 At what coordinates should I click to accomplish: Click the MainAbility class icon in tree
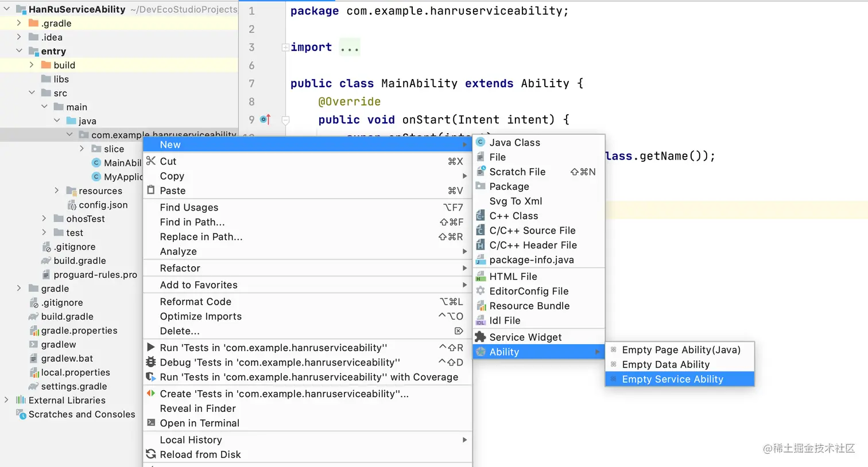tap(96, 163)
